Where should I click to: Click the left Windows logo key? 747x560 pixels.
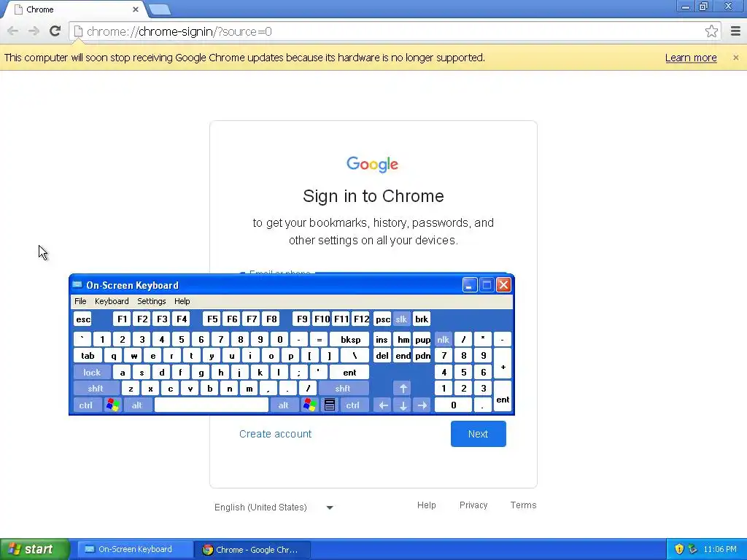(113, 405)
